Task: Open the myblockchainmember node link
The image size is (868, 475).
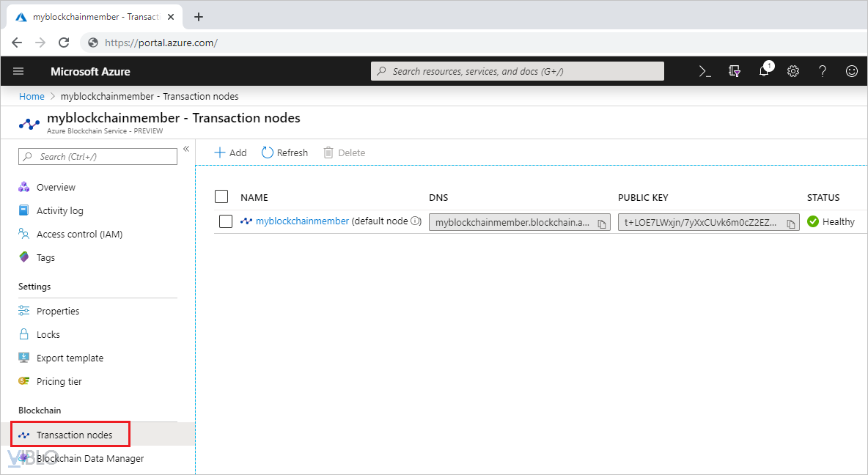Action: [302, 221]
